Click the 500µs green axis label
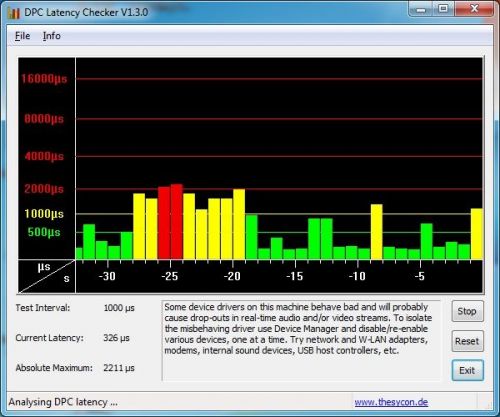This screenshot has height=417, width=500. (x=44, y=232)
